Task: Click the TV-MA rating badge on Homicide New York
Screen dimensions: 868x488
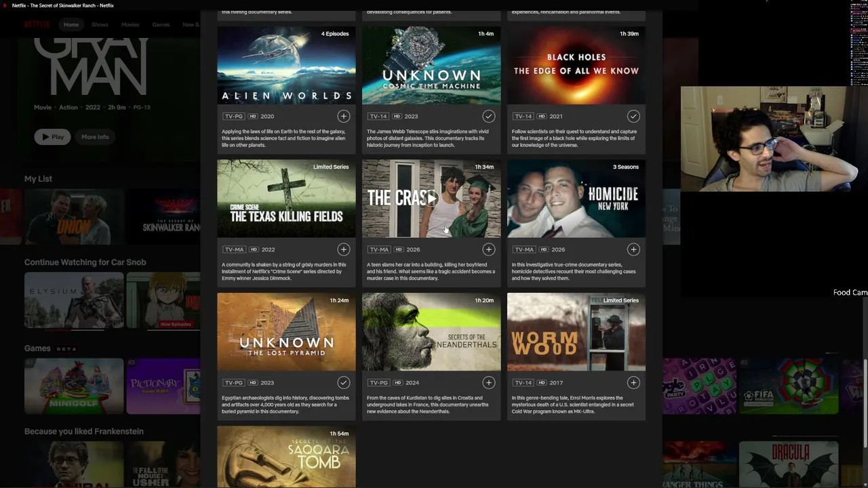Action: point(524,249)
